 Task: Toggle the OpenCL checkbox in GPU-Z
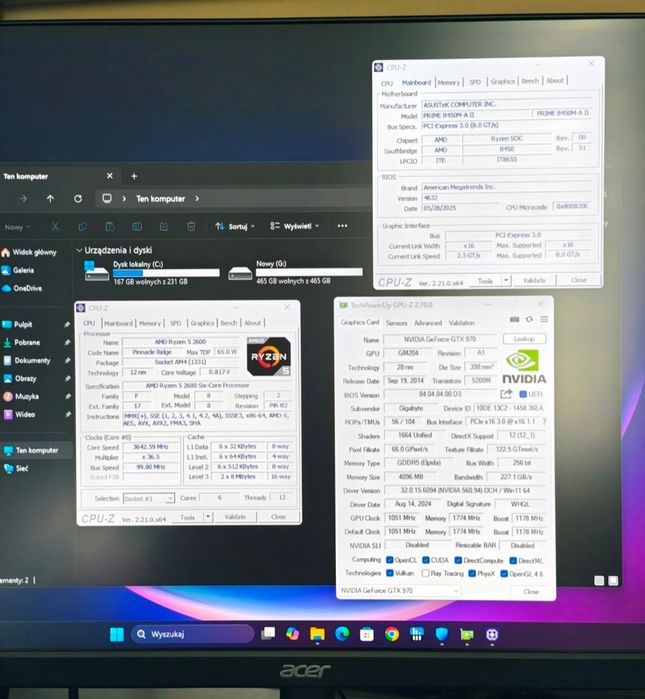coord(390,560)
